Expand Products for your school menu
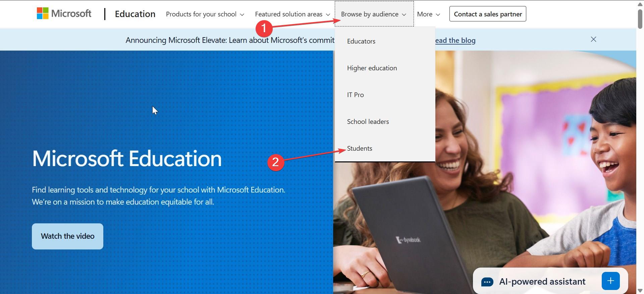The height and width of the screenshot is (294, 644). click(205, 14)
